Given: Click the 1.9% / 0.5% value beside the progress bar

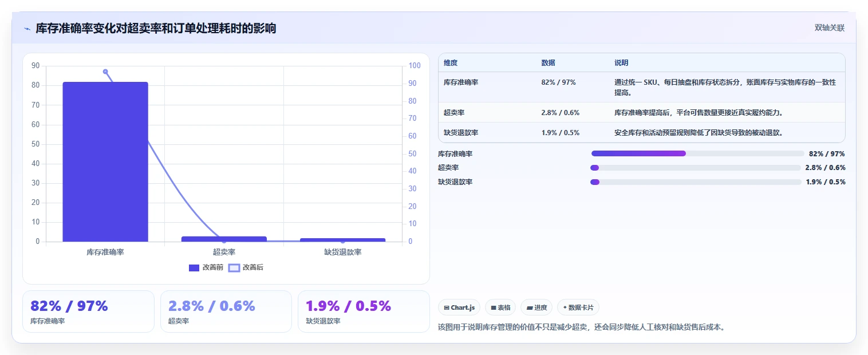Looking at the screenshot, I should [x=826, y=182].
